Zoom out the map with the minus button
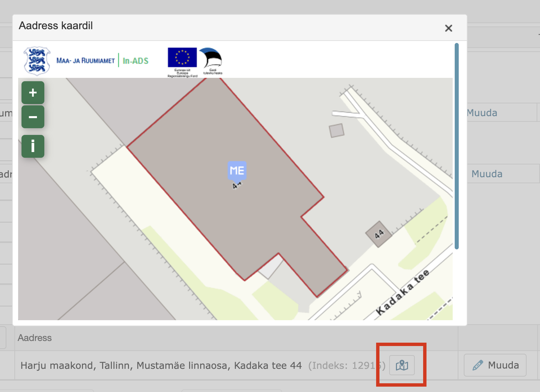Screen dimensions: 540x392 (x=33, y=117)
